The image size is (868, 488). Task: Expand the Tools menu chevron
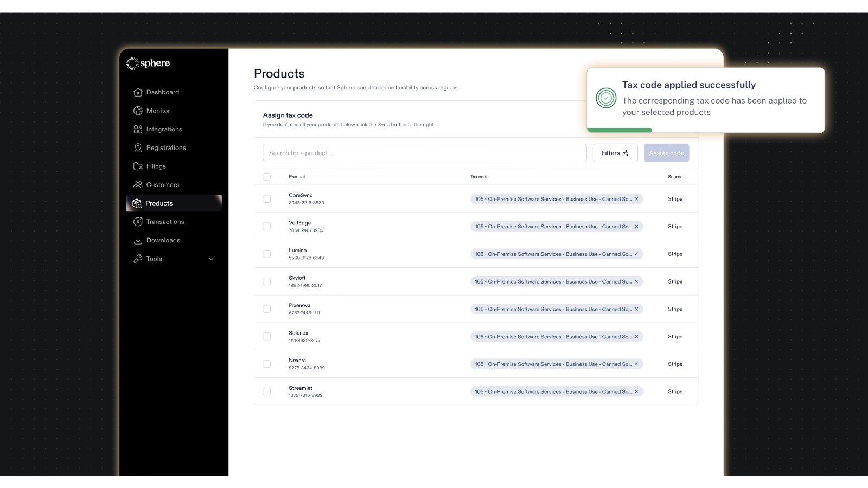click(x=212, y=259)
